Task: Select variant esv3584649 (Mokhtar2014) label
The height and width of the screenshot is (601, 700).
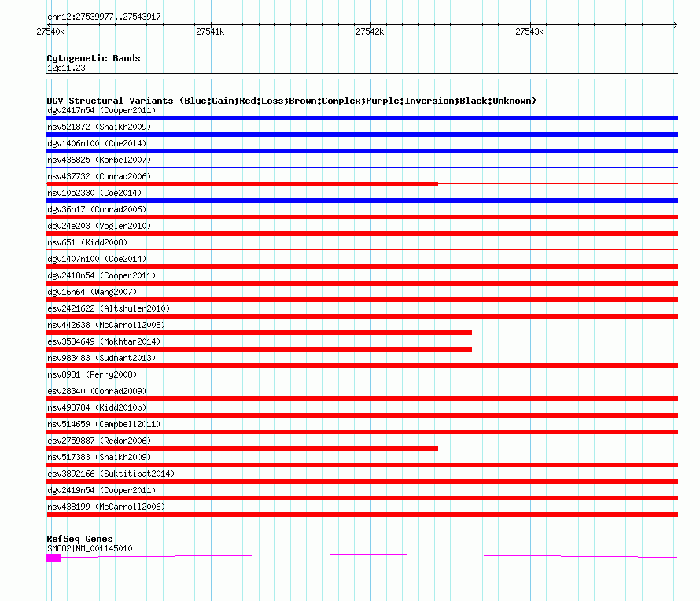Action: [x=104, y=341]
